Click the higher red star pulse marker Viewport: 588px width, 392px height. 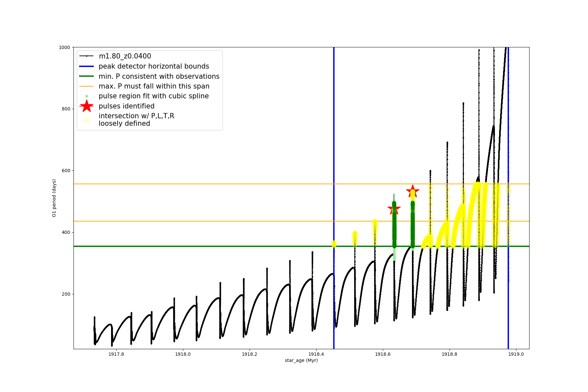pyautogui.click(x=413, y=191)
